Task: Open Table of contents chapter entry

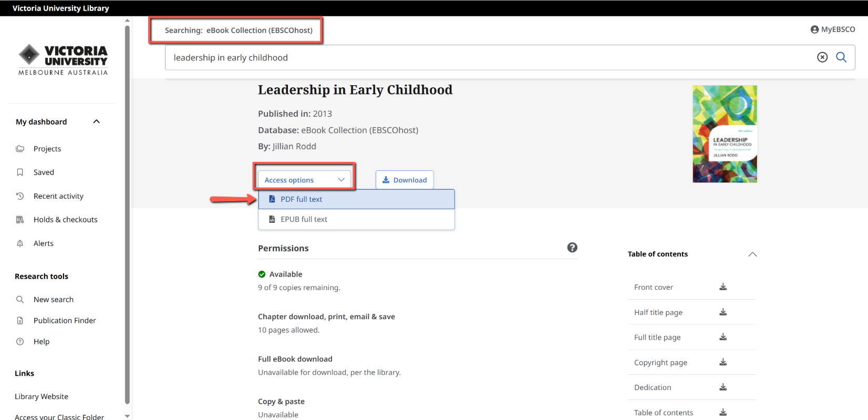Action: (x=664, y=413)
